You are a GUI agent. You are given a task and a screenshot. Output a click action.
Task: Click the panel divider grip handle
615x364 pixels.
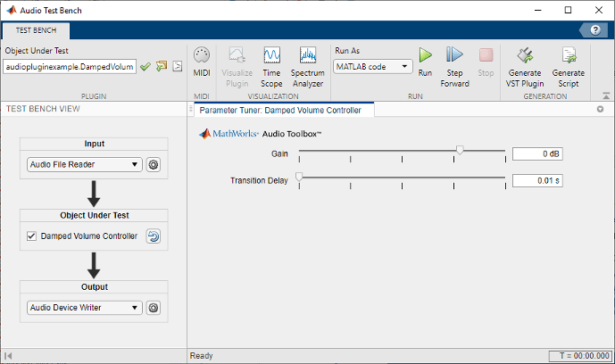click(191, 109)
